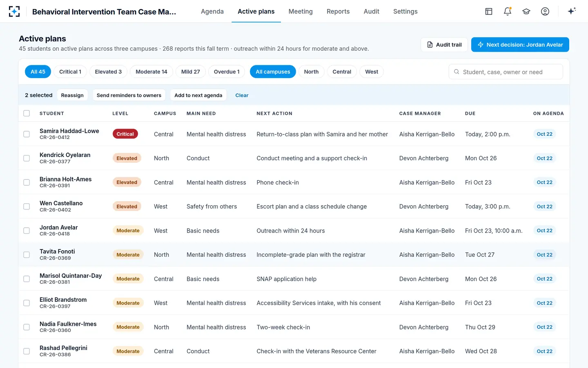Select the checkbox beside Tavita Fonoti
This screenshot has width=588, height=368.
(x=27, y=255)
